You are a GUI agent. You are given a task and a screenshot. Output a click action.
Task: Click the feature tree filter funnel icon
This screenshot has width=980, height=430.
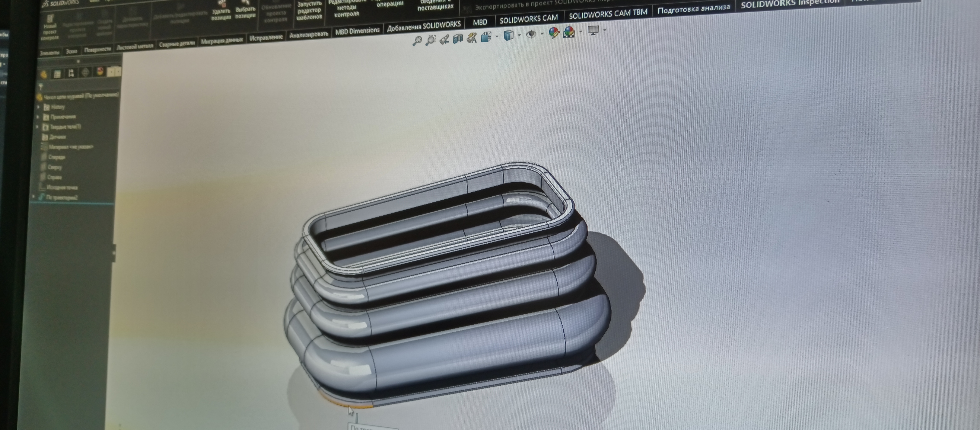click(41, 87)
